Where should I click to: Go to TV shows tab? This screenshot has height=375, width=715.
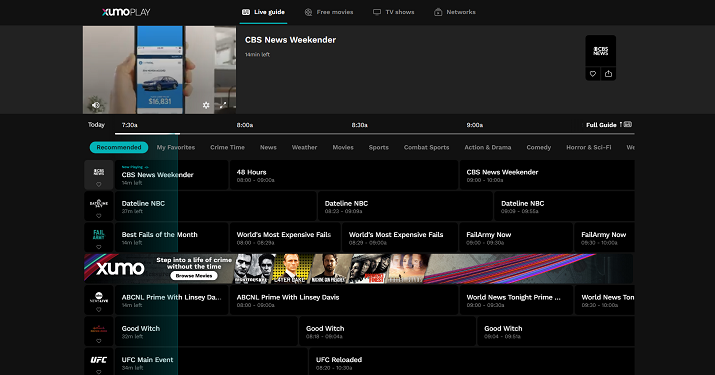(x=394, y=12)
